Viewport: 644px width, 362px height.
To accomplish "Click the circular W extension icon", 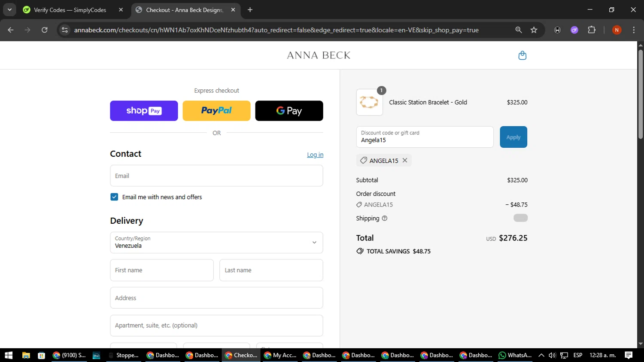I will pos(558,30).
